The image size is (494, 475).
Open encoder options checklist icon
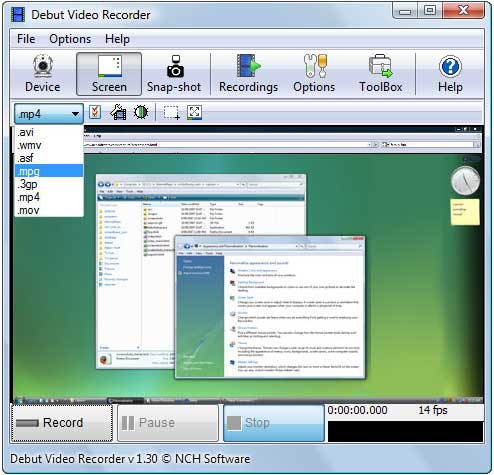tap(95, 112)
